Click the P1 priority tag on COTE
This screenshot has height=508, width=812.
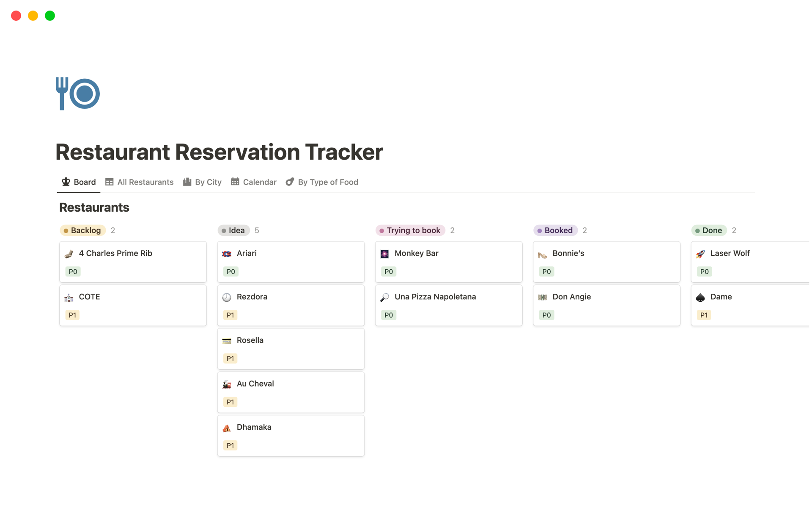[72, 315]
